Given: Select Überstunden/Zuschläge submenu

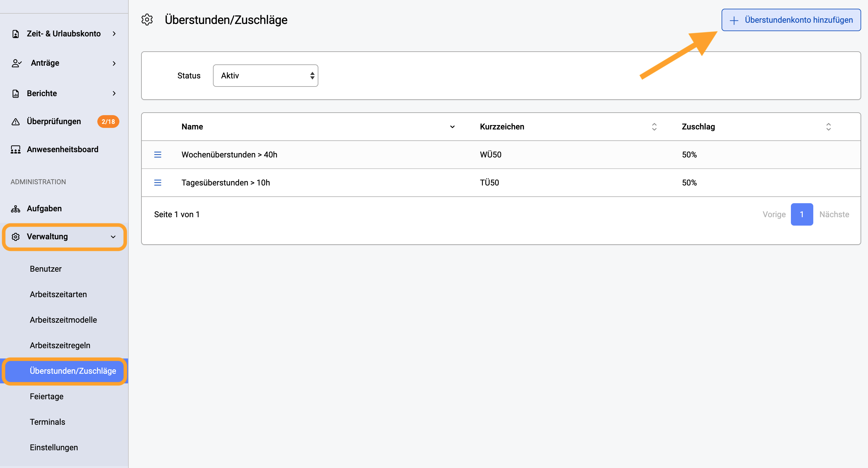Looking at the screenshot, I should (64, 371).
